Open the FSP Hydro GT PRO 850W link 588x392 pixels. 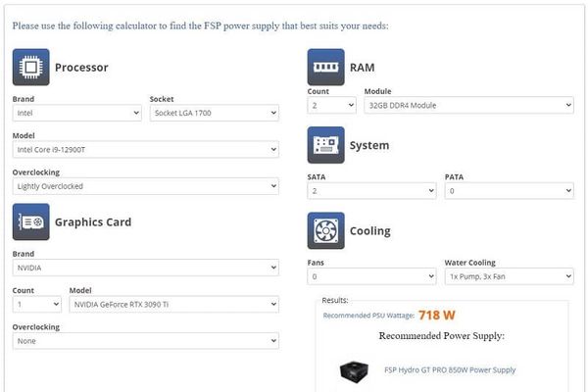point(449,370)
